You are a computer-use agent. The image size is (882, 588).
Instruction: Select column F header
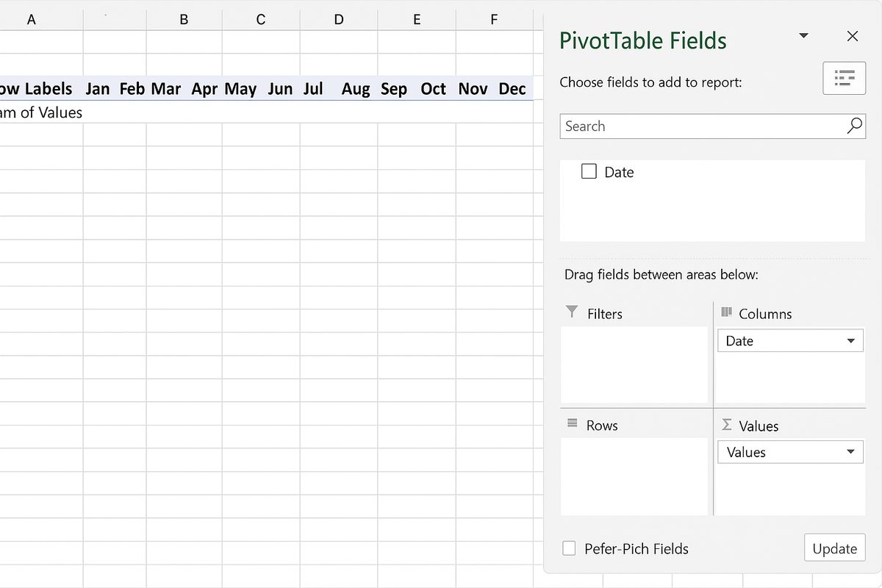tap(494, 20)
